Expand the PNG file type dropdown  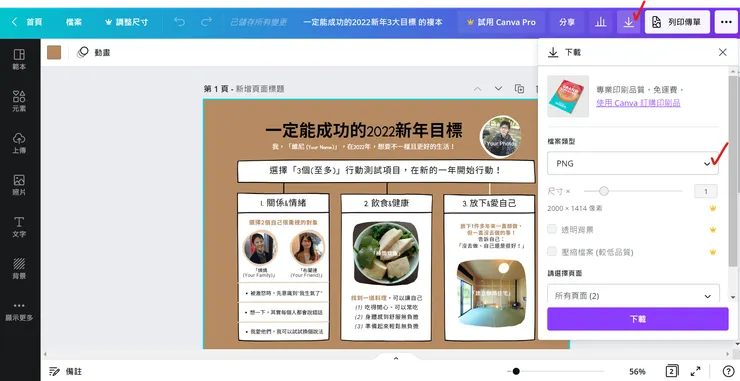coord(633,163)
